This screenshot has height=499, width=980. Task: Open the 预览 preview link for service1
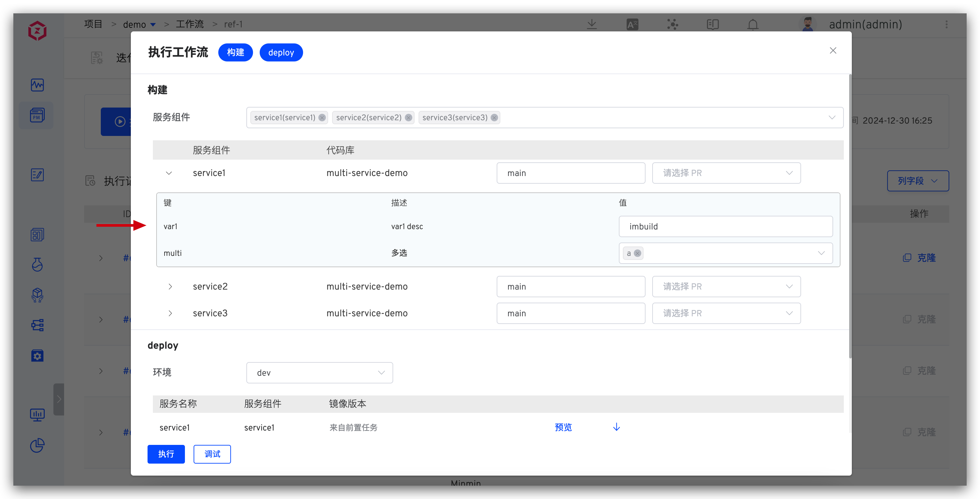click(563, 427)
